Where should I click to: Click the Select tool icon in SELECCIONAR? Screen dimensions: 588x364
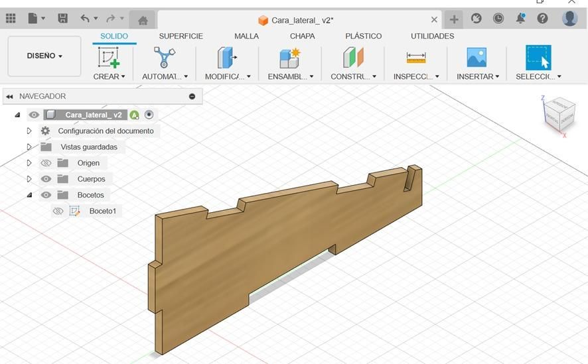(538, 58)
